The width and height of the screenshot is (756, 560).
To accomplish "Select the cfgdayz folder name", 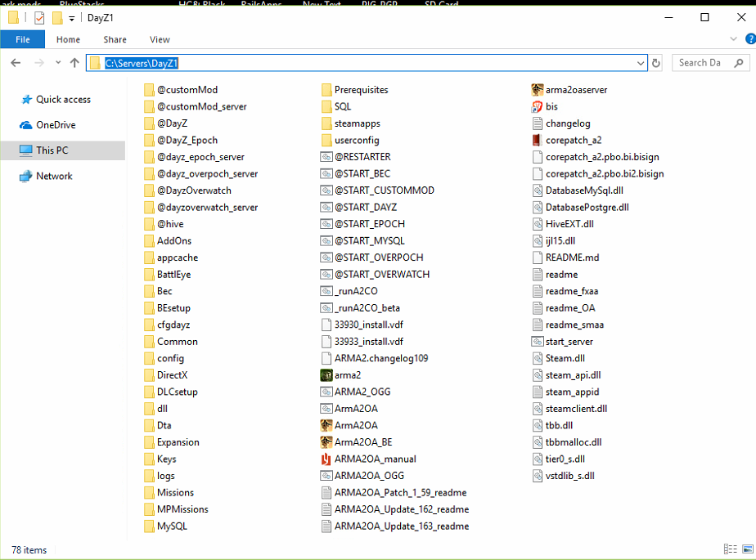I will [173, 325].
